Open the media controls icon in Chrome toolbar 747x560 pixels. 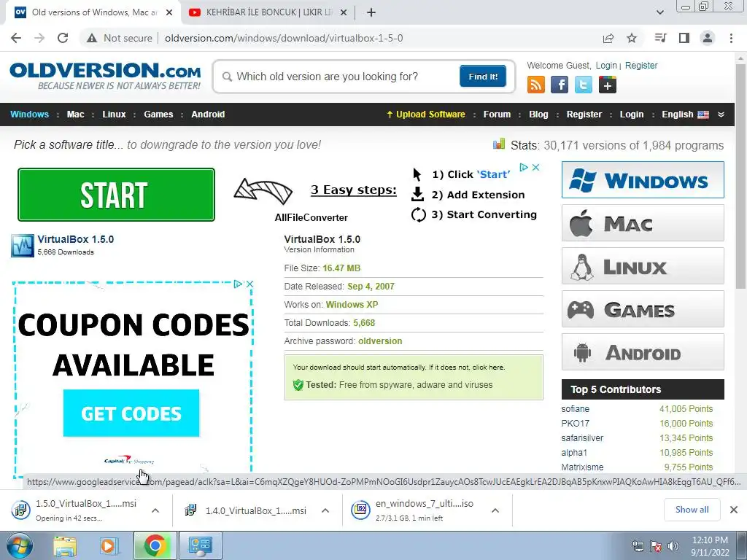point(660,38)
